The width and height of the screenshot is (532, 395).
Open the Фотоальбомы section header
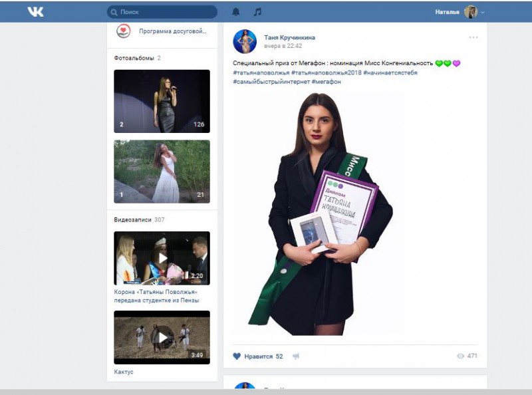pyautogui.click(x=134, y=58)
